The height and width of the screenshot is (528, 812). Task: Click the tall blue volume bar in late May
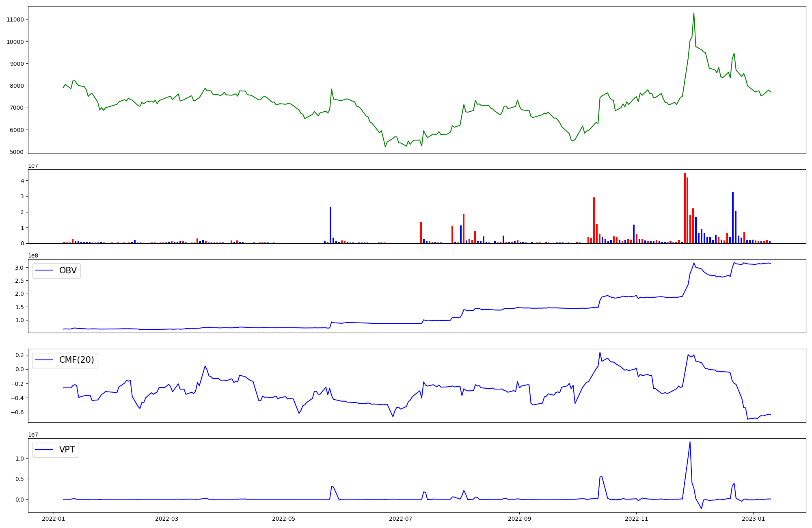(330, 225)
